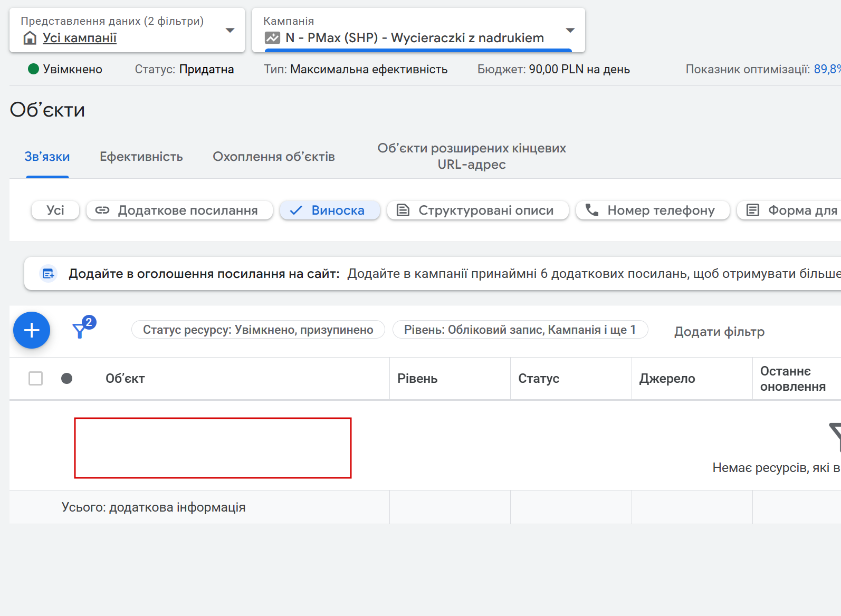Click the recommendation icon in the sitelinks banner
Viewport: 841px width, 616px height.
pyautogui.click(x=49, y=274)
